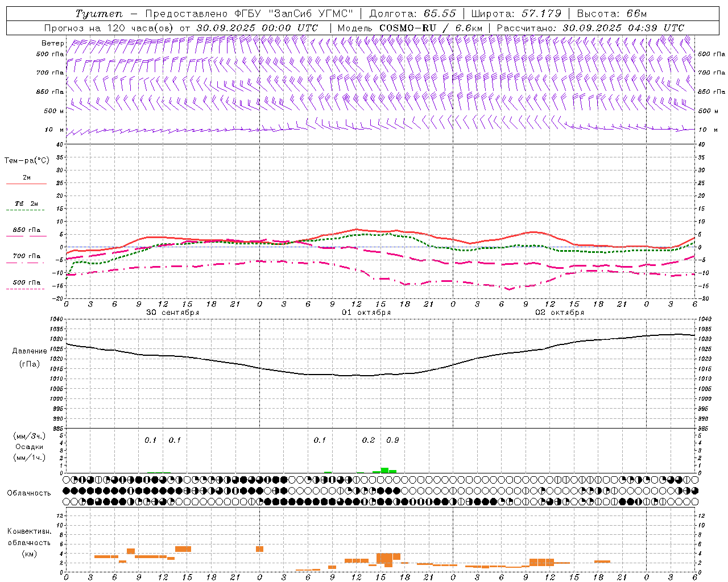Click the Тем-ра(°C) temperature axis title
Image resolution: width=728 pixels, height=582 pixels.
click(27, 161)
